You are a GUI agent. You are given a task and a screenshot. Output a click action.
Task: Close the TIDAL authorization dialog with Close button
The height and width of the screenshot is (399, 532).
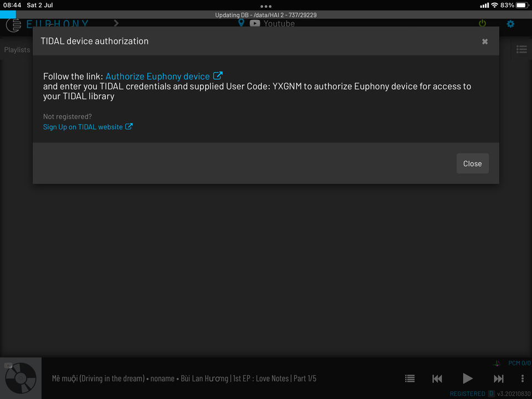[x=472, y=163]
